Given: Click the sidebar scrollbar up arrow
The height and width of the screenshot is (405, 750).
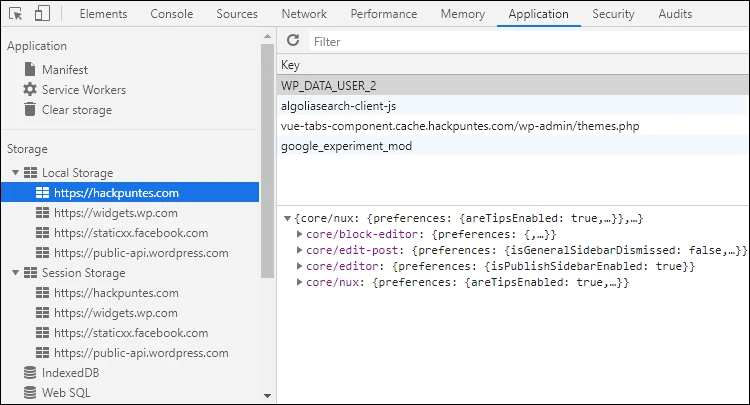Looking at the screenshot, I should click(x=267, y=36).
